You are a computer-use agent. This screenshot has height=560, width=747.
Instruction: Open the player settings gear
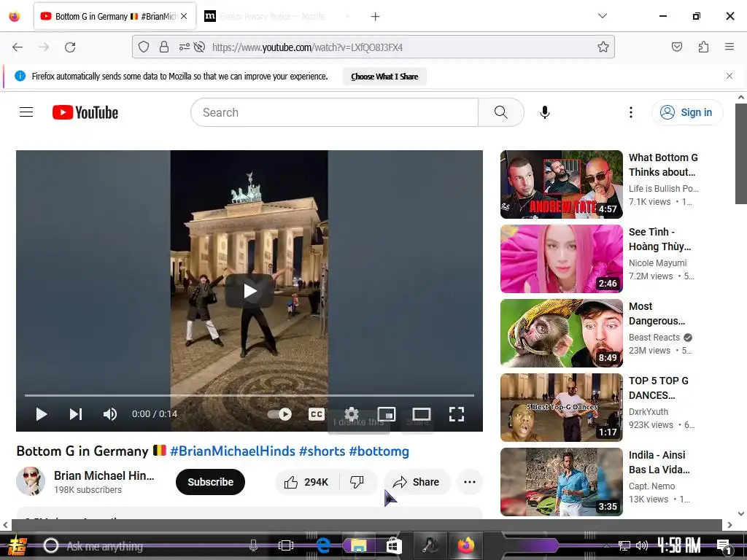351,414
